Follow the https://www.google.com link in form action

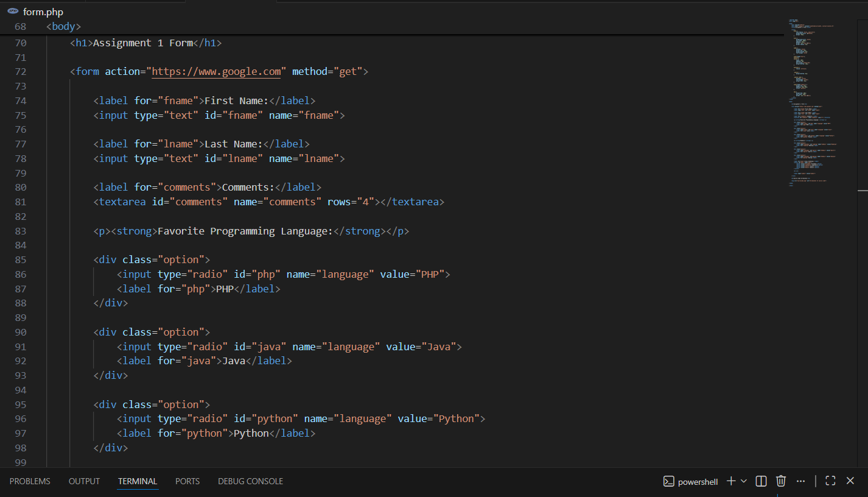tap(216, 71)
